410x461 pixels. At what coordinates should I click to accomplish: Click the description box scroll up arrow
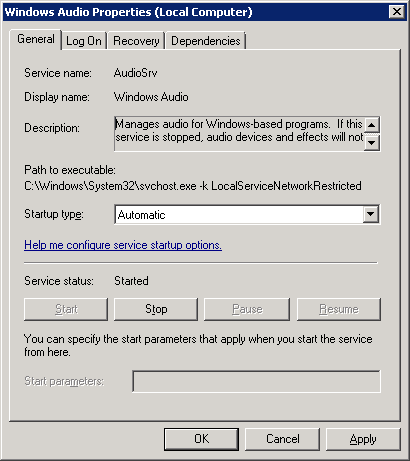371,125
